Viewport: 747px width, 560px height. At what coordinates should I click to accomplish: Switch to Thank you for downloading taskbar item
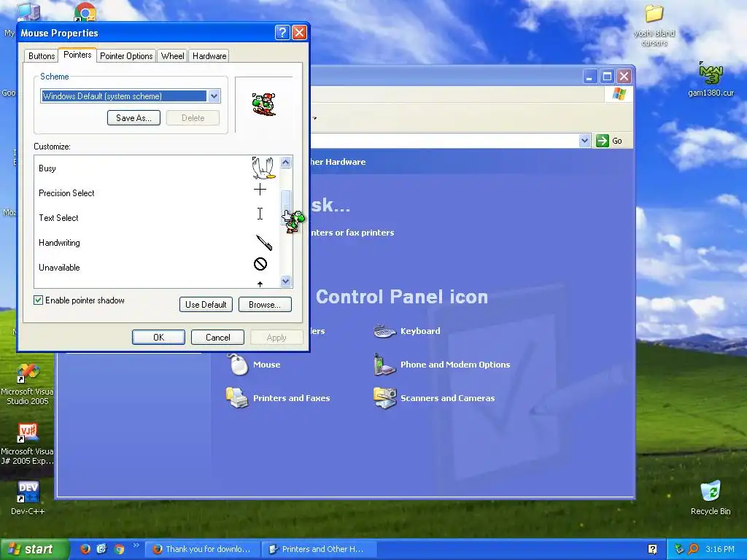(202, 549)
